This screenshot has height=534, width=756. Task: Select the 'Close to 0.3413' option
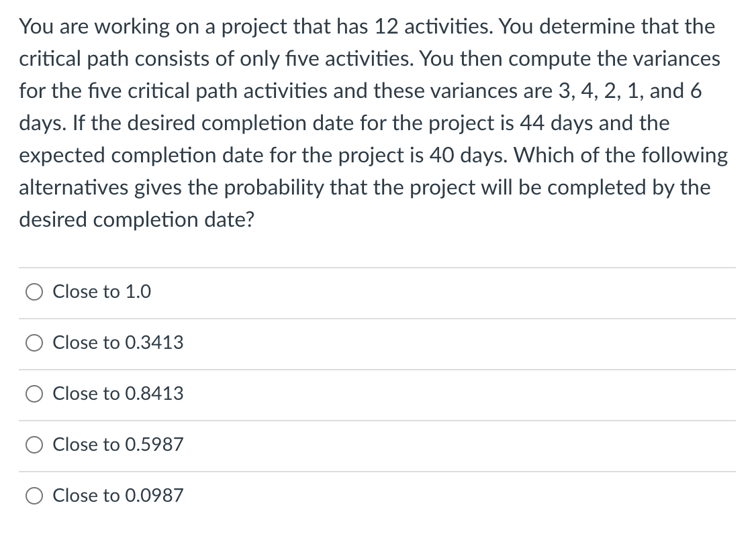(x=34, y=343)
